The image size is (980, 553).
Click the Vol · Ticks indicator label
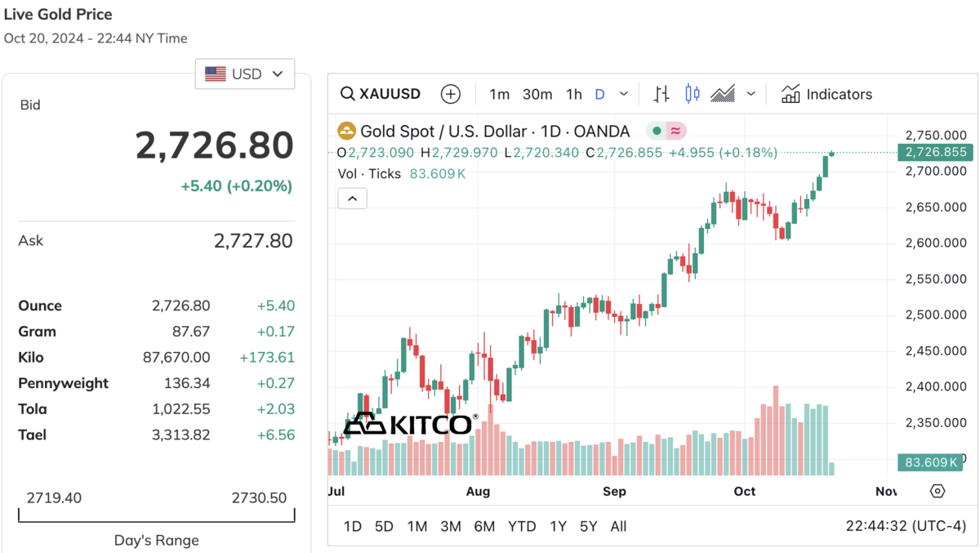pyautogui.click(x=369, y=173)
